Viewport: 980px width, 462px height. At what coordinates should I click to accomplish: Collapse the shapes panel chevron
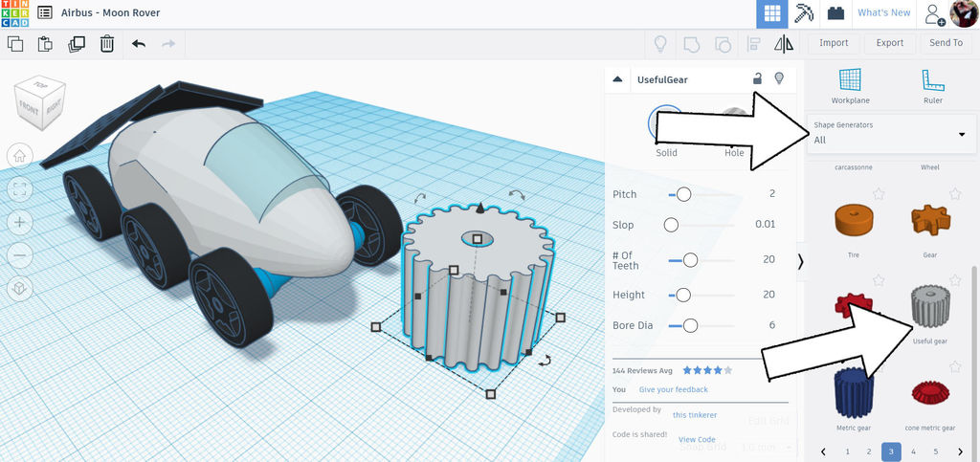pyautogui.click(x=800, y=262)
